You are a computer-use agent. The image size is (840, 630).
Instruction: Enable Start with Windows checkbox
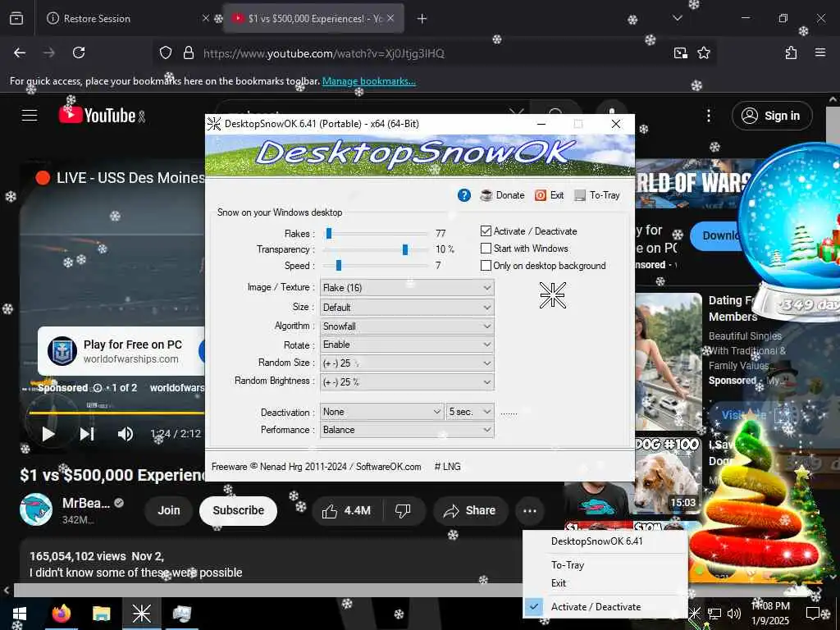[x=486, y=248]
